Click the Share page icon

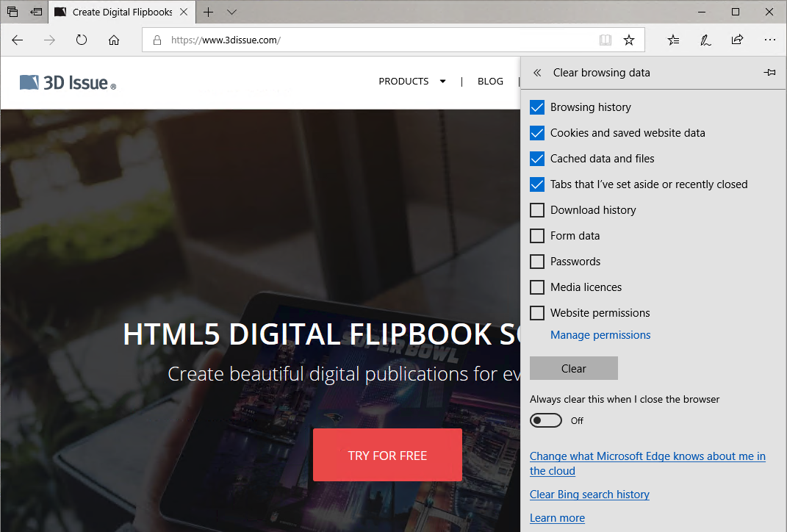tap(737, 40)
